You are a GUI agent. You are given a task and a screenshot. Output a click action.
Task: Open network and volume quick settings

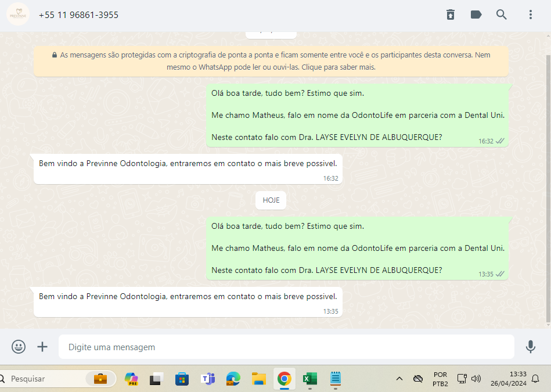click(469, 379)
